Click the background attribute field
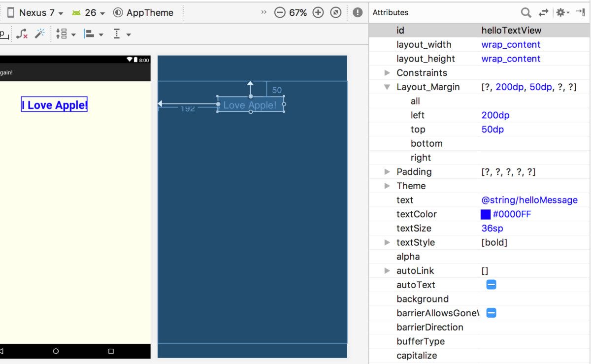 (x=534, y=299)
